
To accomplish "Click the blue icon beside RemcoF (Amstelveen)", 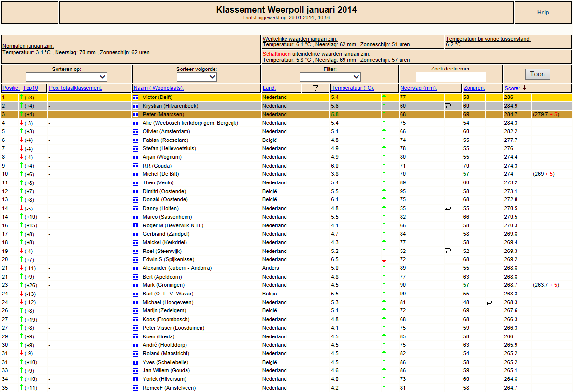I will pyautogui.click(x=136, y=388).
